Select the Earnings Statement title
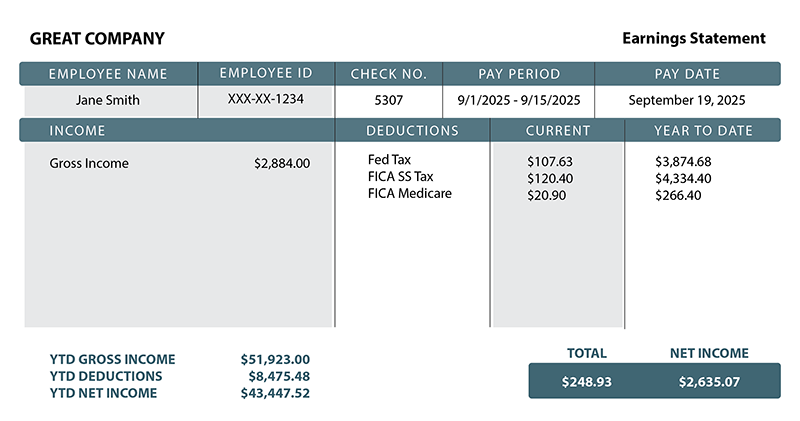800x421 pixels. pos(693,39)
